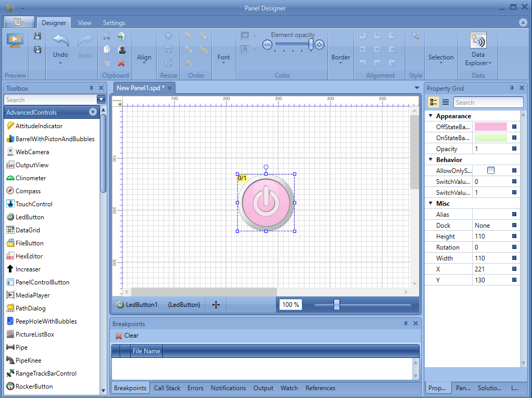Open the Call Stack tab

167,388
